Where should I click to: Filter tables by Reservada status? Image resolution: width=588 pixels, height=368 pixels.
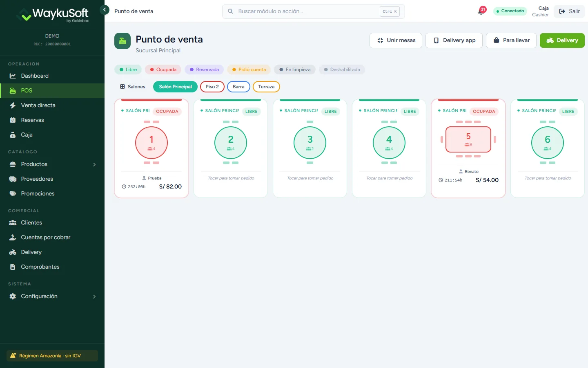pyautogui.click(x=204, y=70)
